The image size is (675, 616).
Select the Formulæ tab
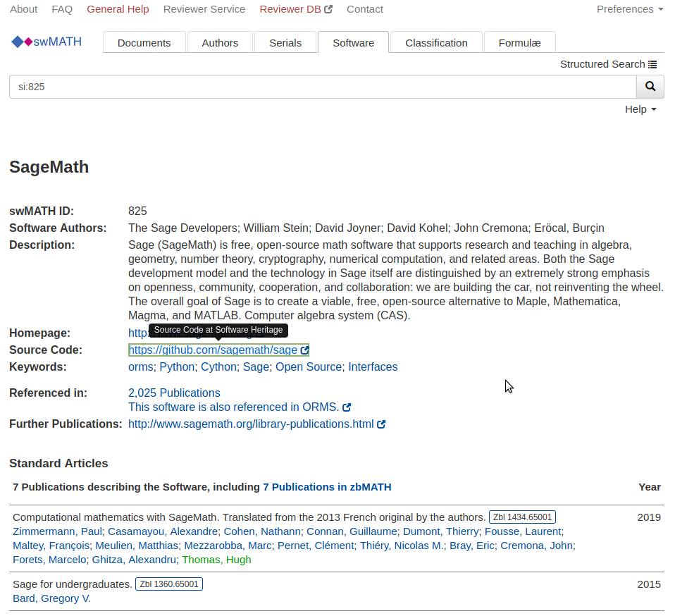pos(519,42)
